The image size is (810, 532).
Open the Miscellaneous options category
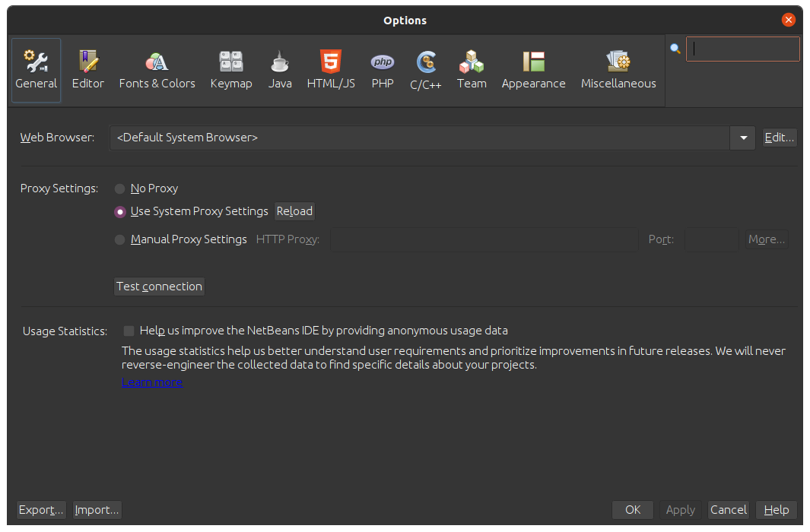point(618,70)
